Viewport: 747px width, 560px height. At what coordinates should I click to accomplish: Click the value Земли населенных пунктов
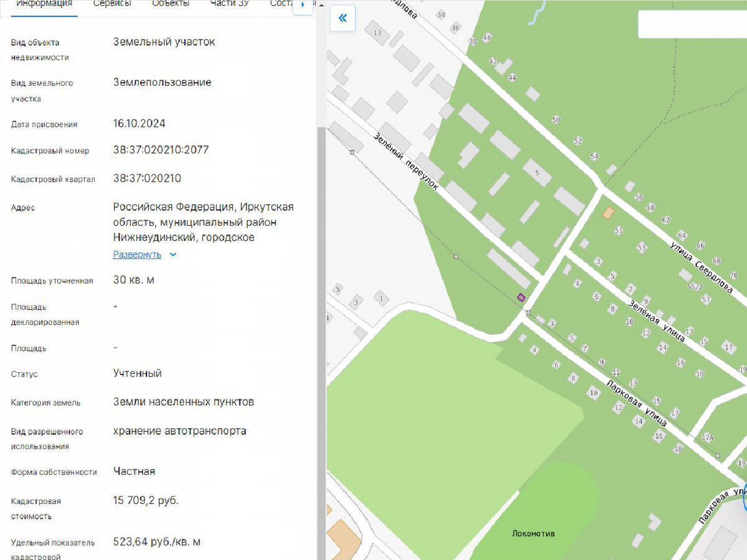coord(184,402)
